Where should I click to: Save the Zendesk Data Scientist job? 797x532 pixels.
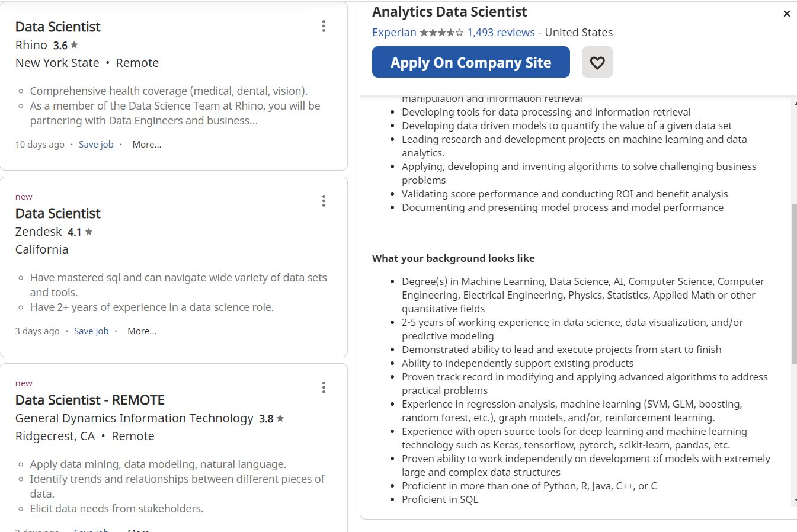(91, 331)
